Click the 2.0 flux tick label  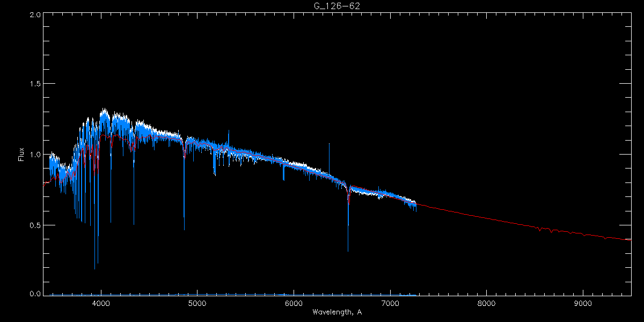click(35, 14)
